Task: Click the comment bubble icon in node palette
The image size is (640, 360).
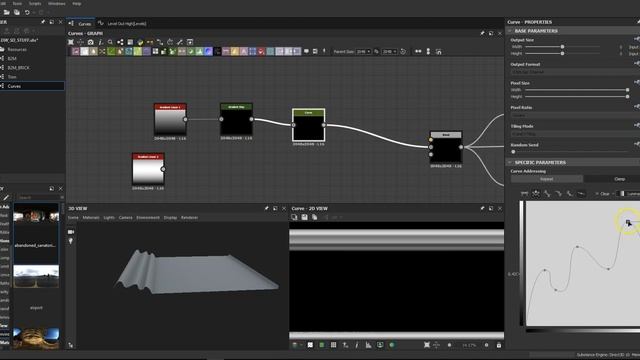Action: coord(306,51)
